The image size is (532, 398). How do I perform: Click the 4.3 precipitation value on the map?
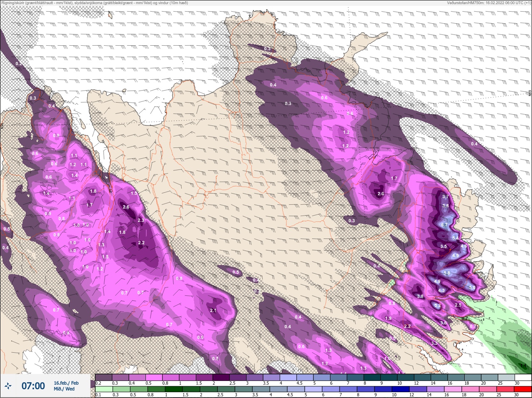coord(442,290)
